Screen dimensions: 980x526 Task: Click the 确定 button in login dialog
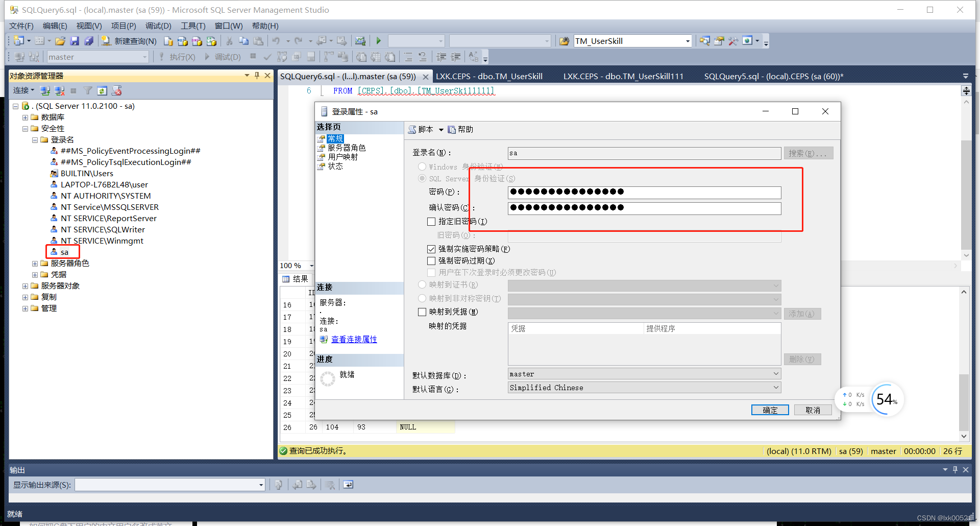(770, 410)
